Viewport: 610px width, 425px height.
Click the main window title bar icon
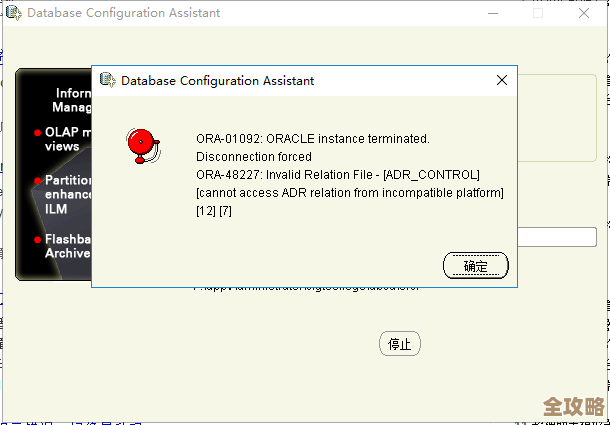click(14, 13)
